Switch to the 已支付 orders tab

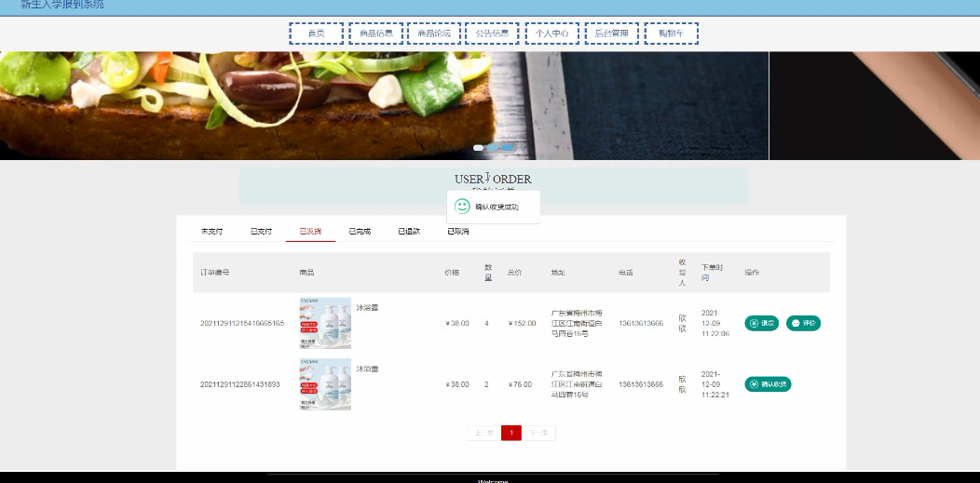point(261,232)
